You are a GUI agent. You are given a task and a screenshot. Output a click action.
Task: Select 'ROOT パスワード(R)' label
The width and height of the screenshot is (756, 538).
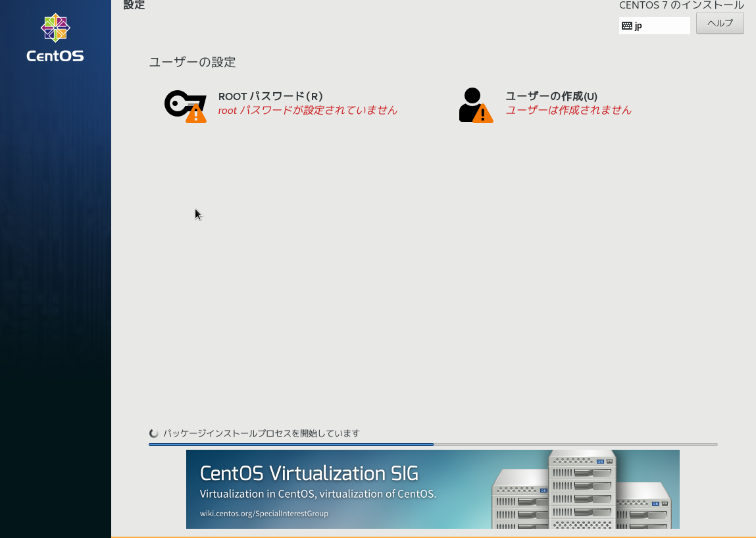(270, 96)
